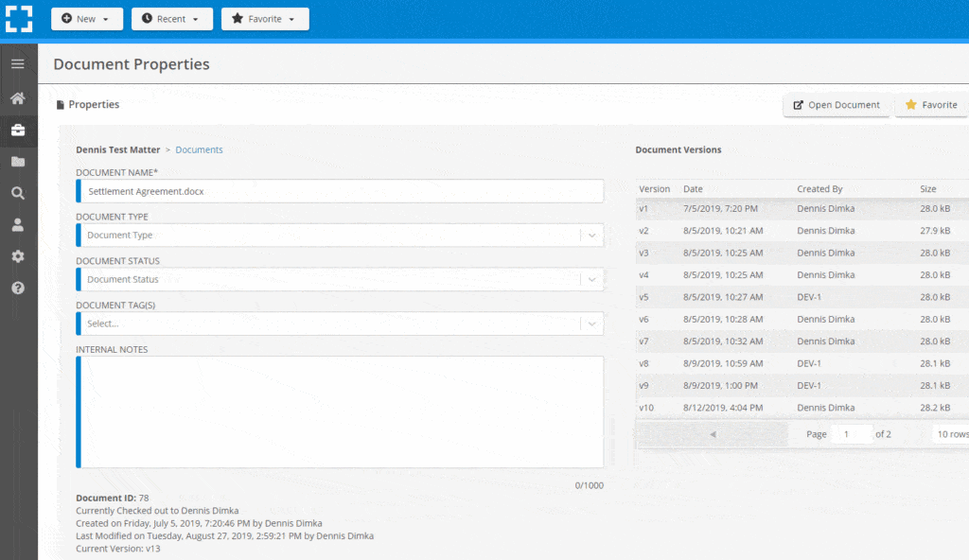The image size is (969, 560).
Task: Open the Recent menu
Action: (171, 19)
